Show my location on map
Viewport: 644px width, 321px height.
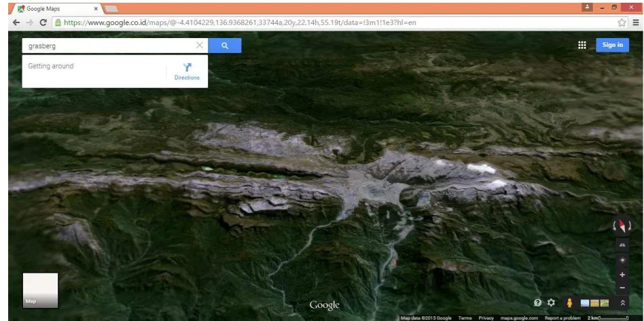622,260
